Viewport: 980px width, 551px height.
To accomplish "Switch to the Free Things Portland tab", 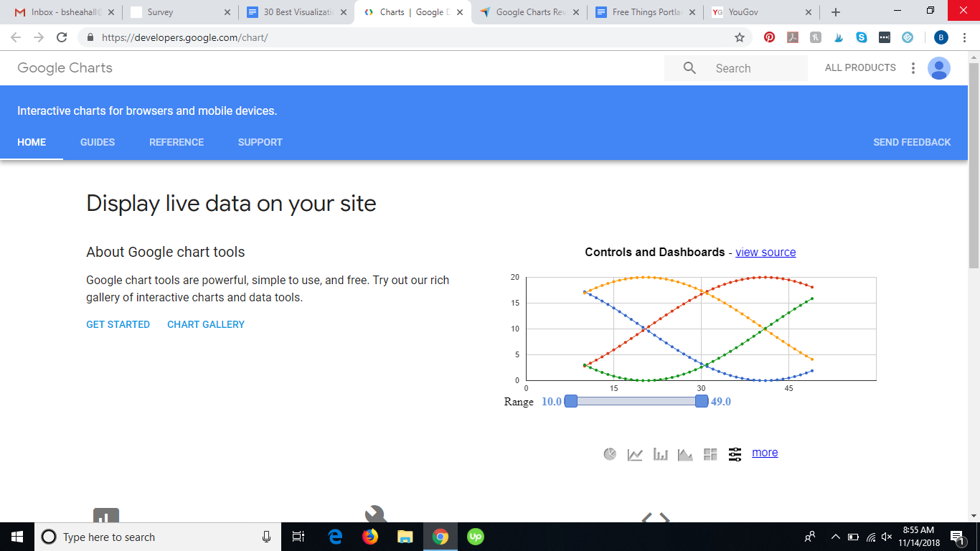I will pos(645,12).
